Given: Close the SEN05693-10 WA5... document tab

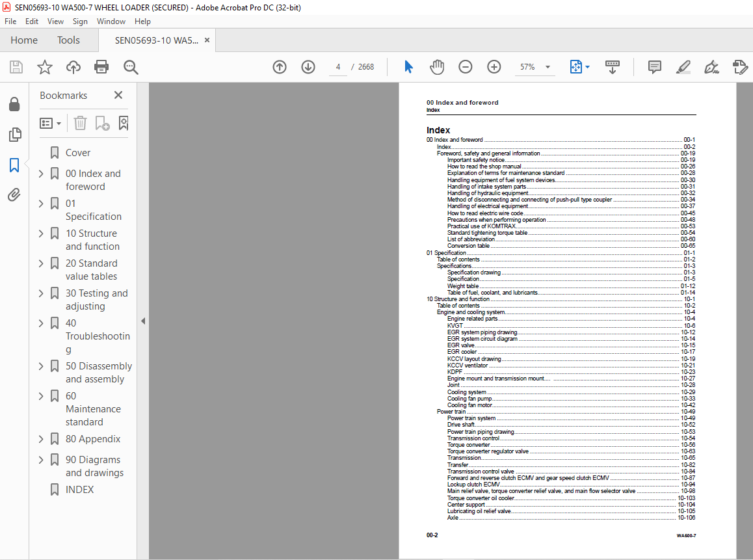Looking at the screenshot, I should [207, 40].
